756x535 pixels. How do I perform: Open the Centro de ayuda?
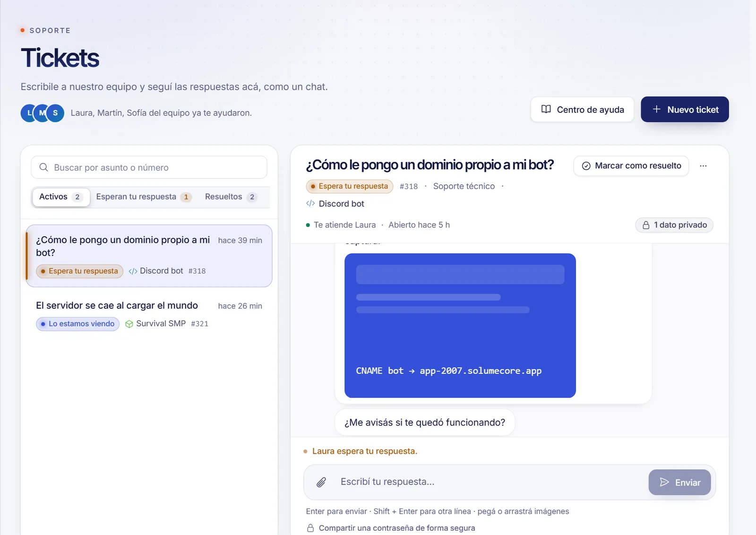pyautogui.click(x=582, y=110)
